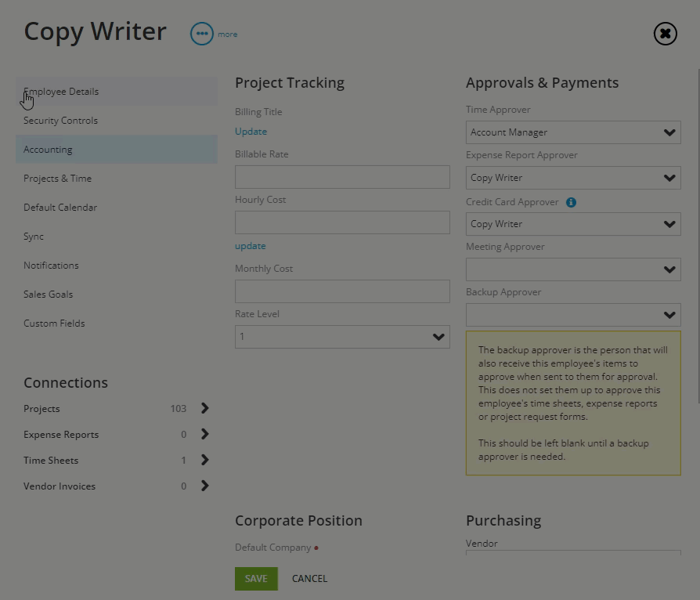This screenshot has height=600, width=700.
Task: Open the more options ellipsis icon
Action: [202, 34]
